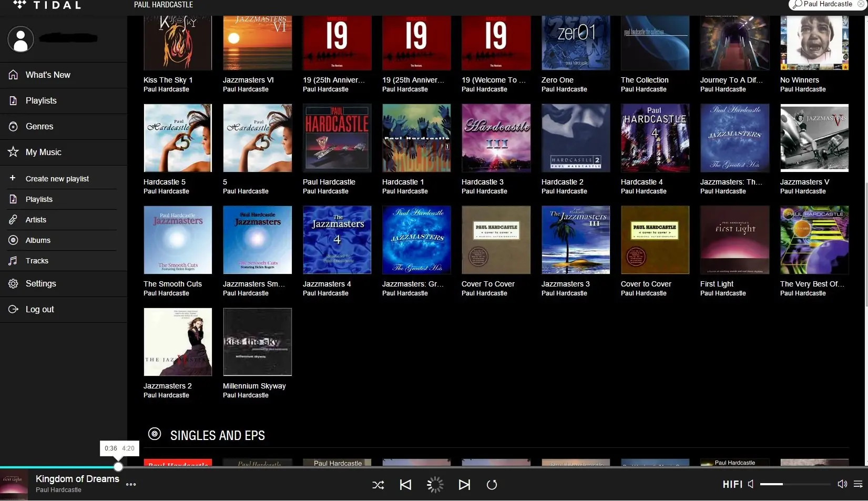
Task: Click Singles and EPs section disc icon
Action: (155, 434)
